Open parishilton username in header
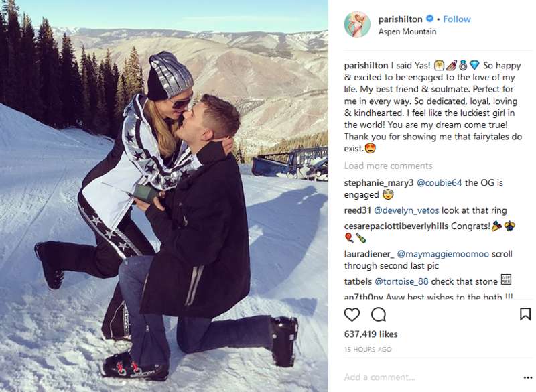This screenshot has height=392, width=536. pos(400,19)
